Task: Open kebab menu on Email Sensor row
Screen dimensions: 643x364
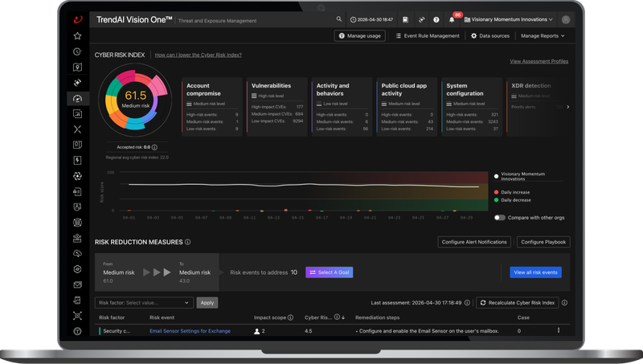Action: pos(558,330)
